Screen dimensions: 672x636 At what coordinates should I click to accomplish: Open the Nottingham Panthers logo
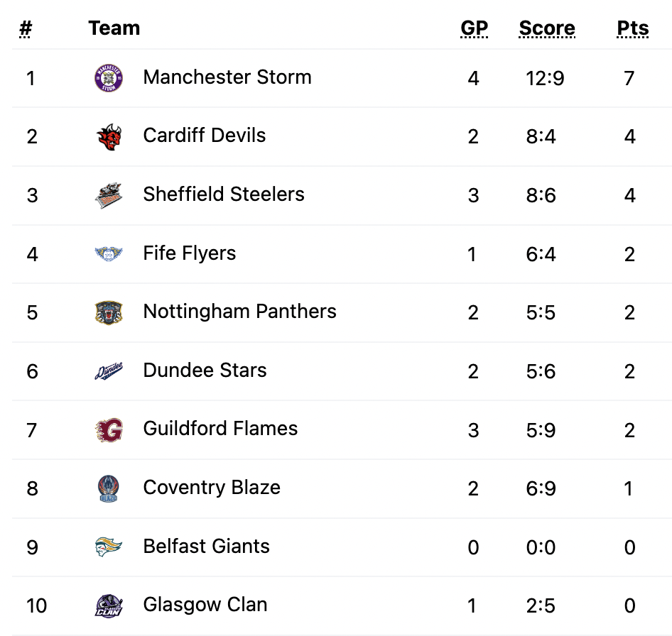tap(109, 312)
